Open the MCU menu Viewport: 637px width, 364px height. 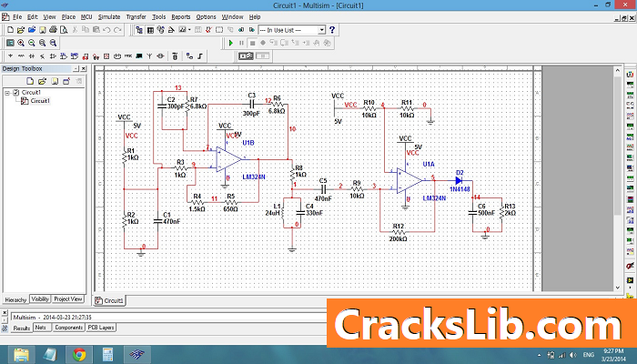click(86, 17)
